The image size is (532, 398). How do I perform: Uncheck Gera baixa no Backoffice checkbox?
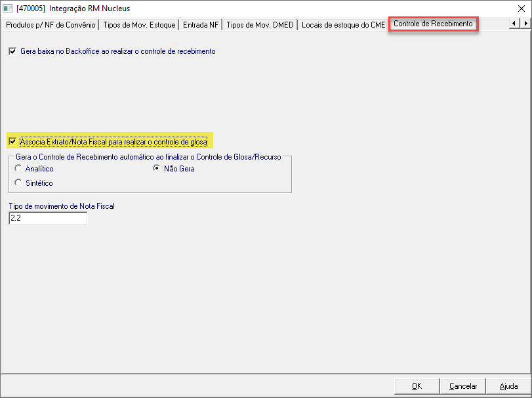12,51
